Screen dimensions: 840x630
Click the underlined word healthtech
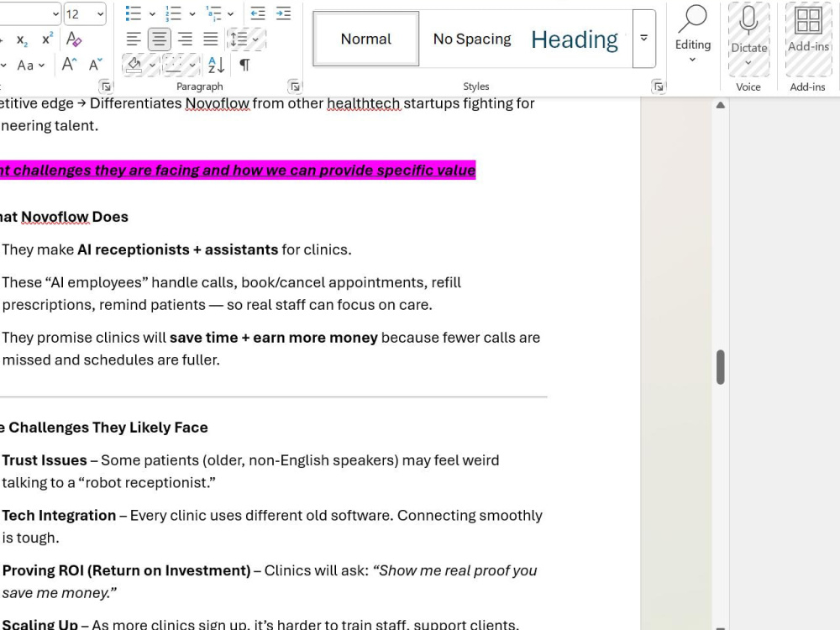[364, 103]
